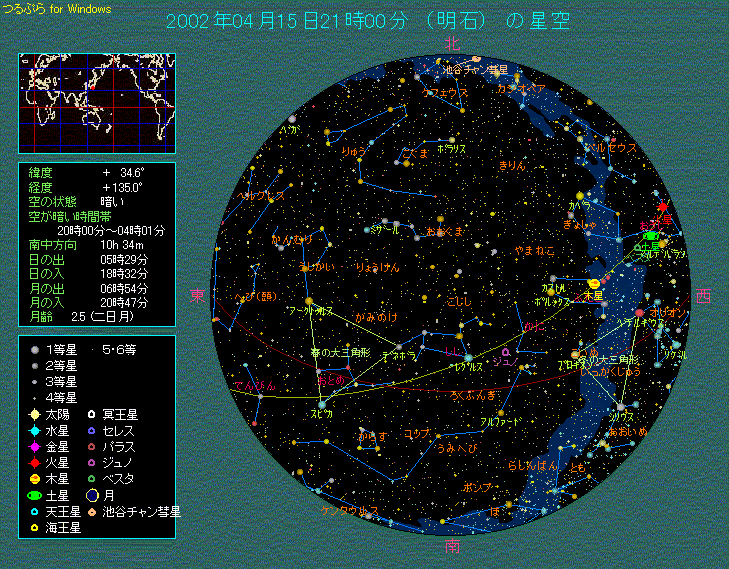Click the オリオン constellation label
The width and height of the screenshot is (729, 569).
pyautogui.click(x=668, y=312)
